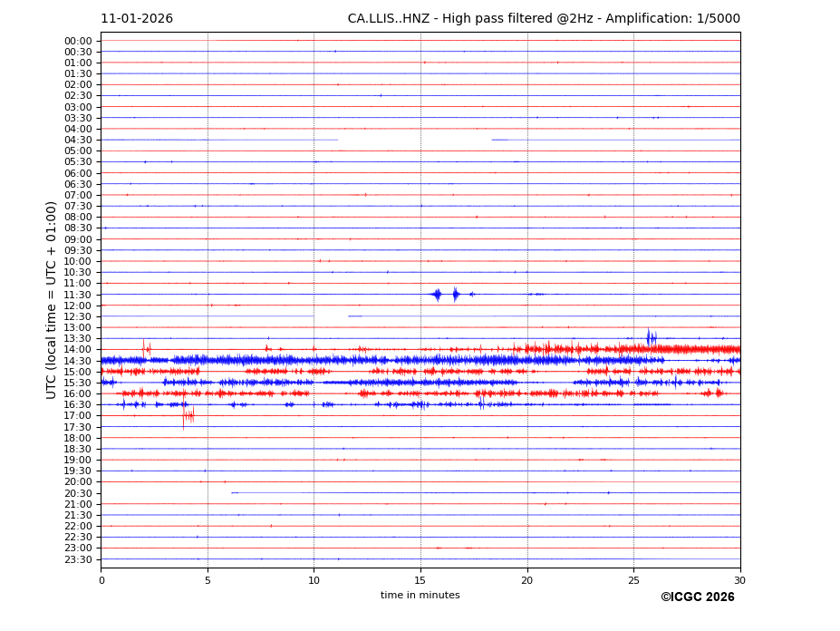Select the UTC local time y-axis label

coord(53,300)
